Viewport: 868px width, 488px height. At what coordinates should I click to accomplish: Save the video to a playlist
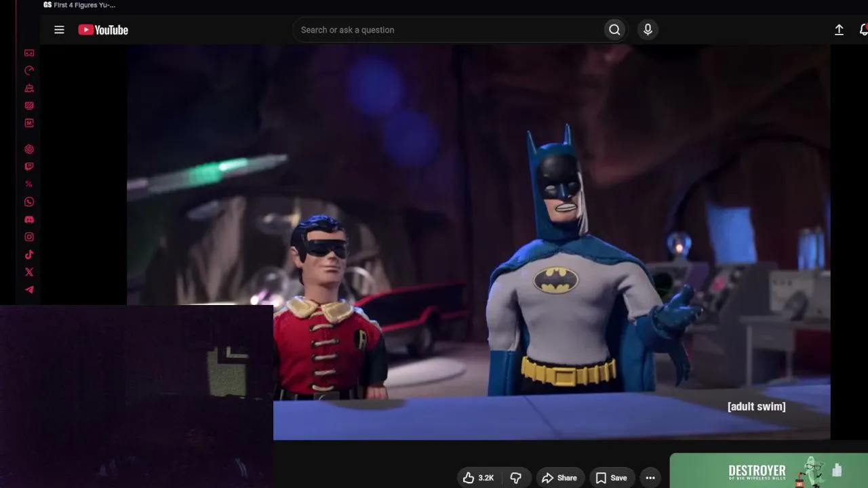point(612,478)
